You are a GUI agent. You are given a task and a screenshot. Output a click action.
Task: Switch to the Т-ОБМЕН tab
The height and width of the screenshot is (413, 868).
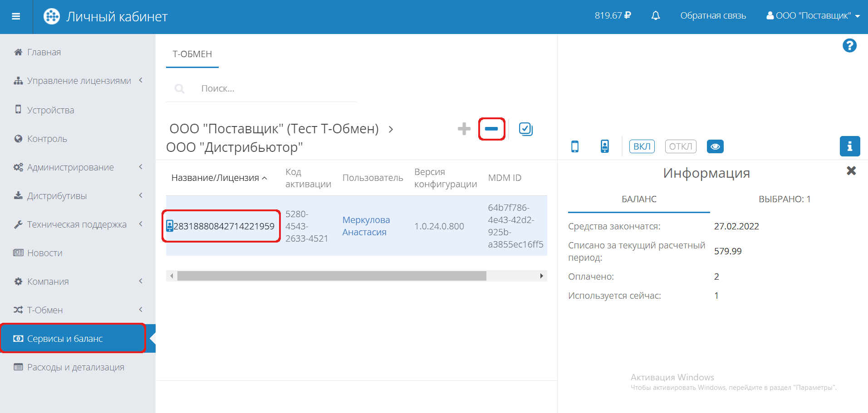(x=192, y=54)
